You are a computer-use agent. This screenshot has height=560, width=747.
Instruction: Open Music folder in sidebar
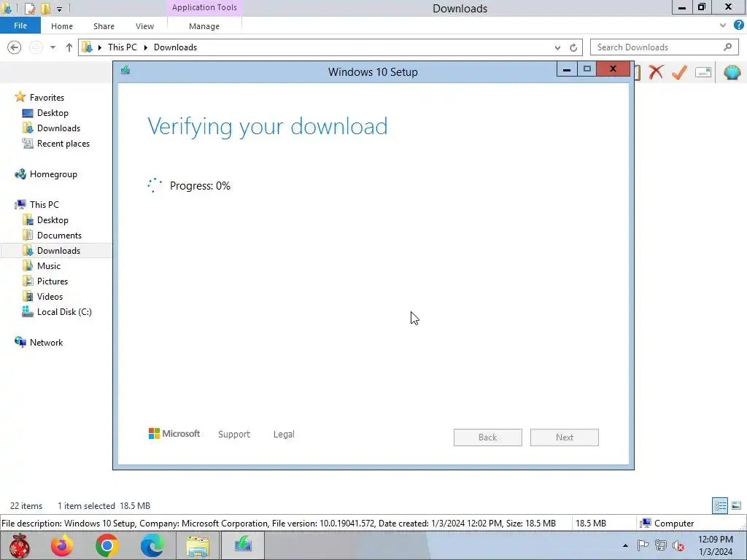49,265
